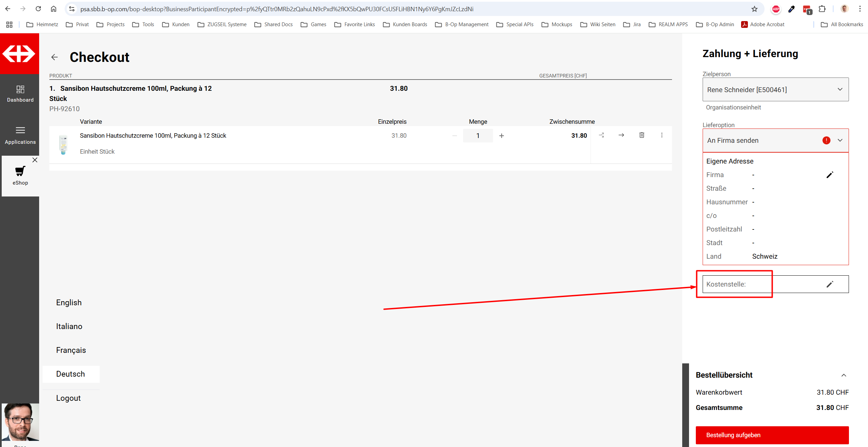Open the three-dot more options menu
The width and height of the screenshot is (868, 447).
pos(661,135)
